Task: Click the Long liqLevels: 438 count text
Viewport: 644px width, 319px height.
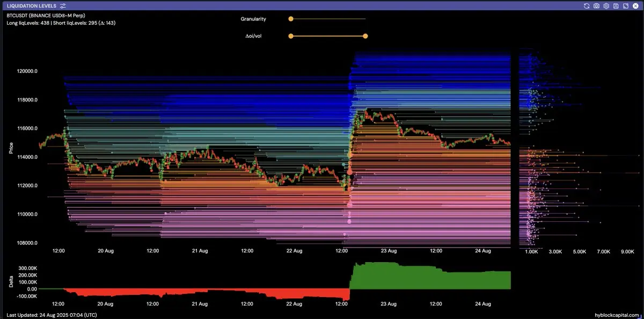Action: coord(27,24)
